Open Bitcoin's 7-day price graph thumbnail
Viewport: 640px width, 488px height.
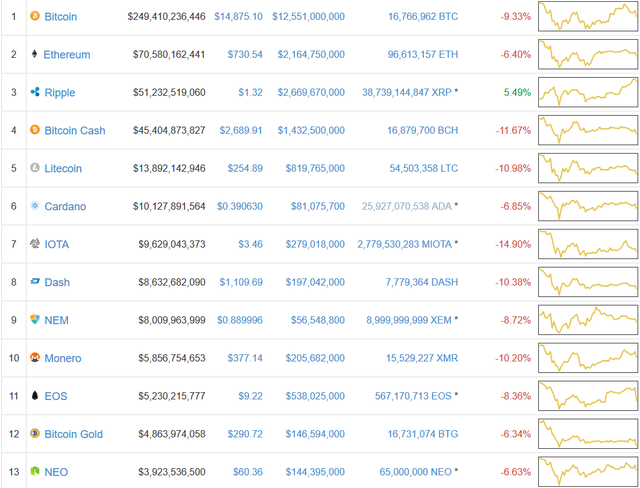pyautogui.click(x=588, y=17)
